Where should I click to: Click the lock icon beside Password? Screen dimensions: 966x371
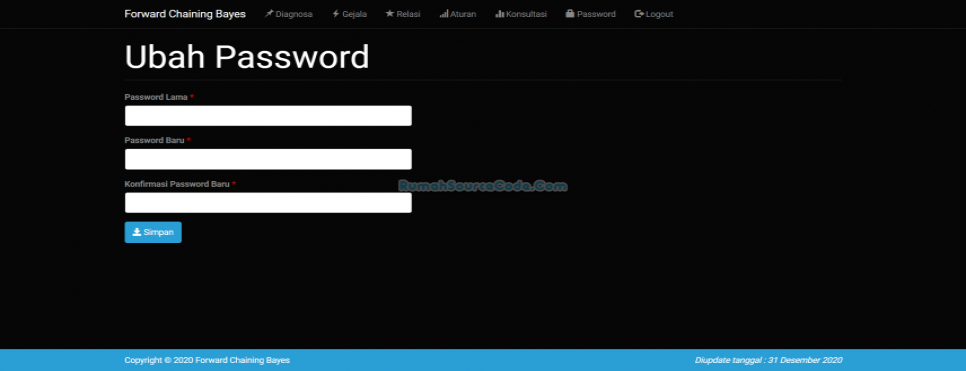point(570,14)
